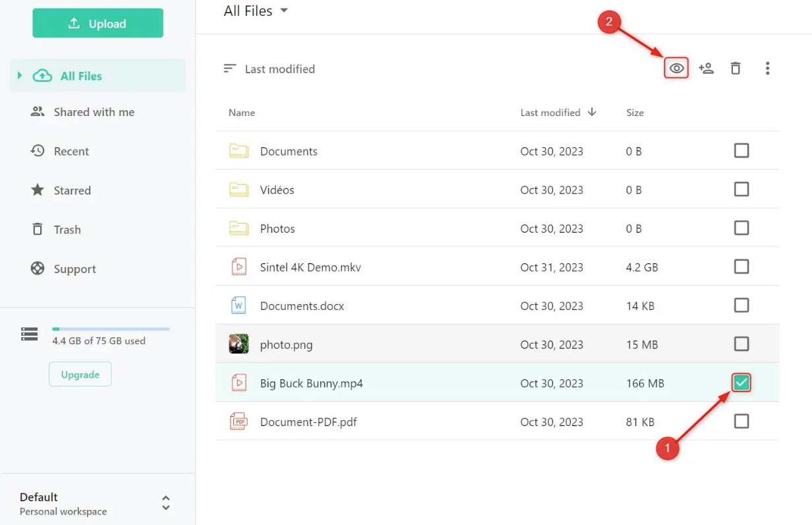Screen dimensions: 812x525
Task: Click the photo.png thumbnail
Action: pos(239,344)
